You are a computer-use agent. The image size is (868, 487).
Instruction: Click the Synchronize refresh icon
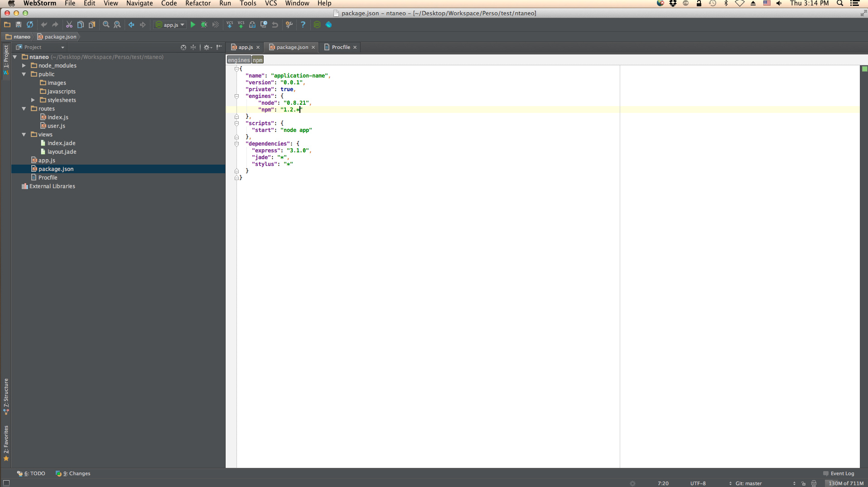click(x=30, y=25)
